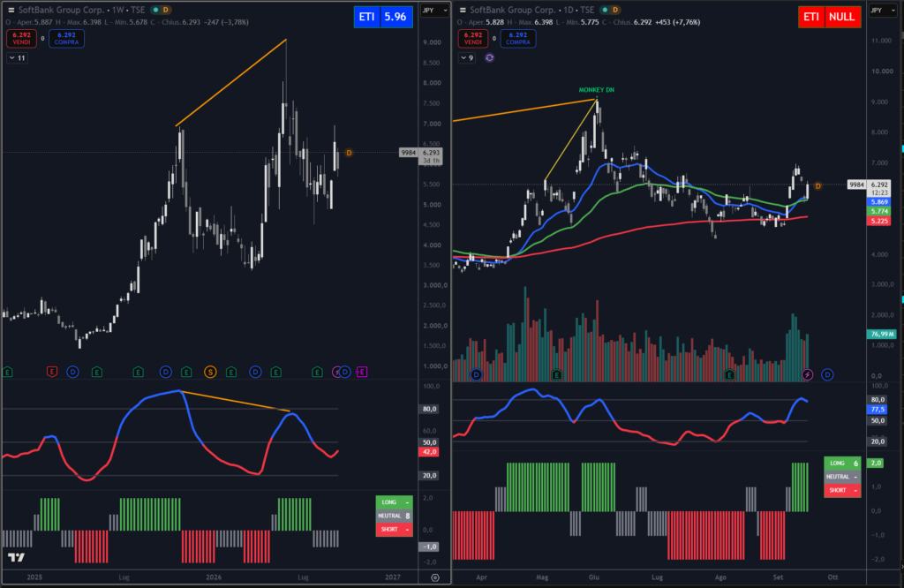Click the Ago label on daily time axis

(720, 577)
